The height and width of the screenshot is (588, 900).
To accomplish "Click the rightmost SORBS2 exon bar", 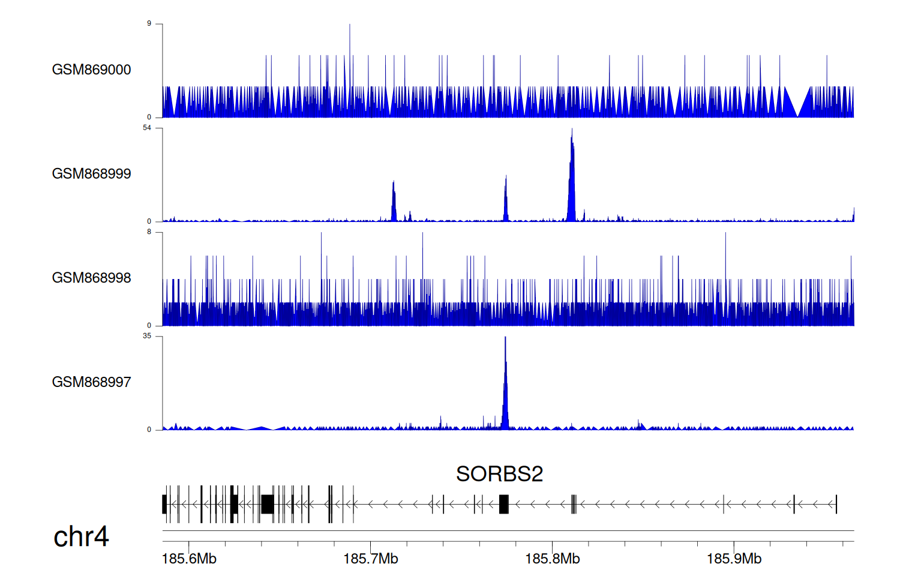I will tap(836, 504).
